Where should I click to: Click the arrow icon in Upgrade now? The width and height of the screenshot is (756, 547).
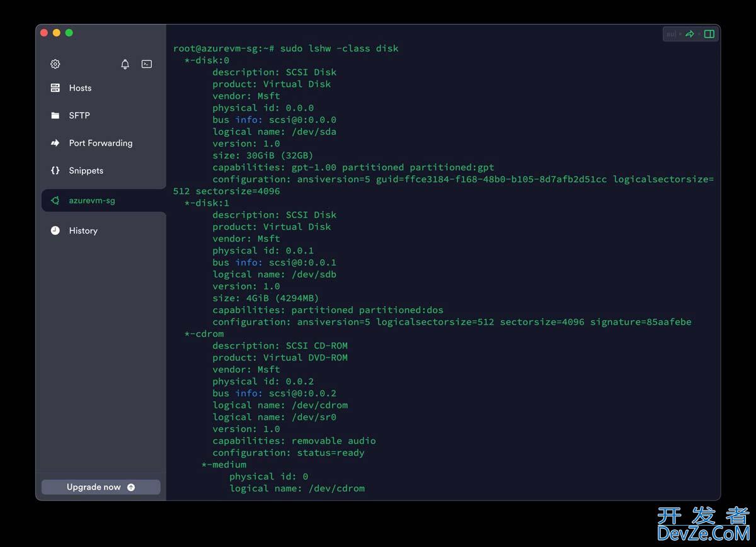[x=131, y=487]
